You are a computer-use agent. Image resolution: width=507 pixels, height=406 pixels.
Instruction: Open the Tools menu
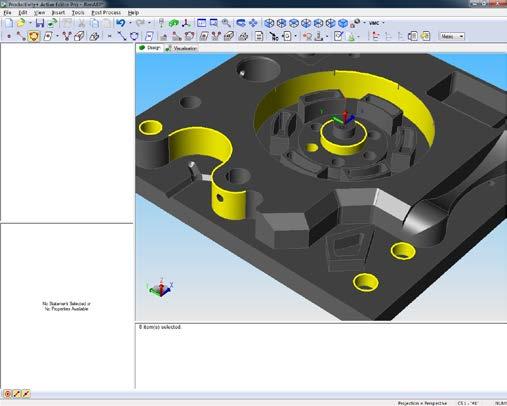[78, 13]
